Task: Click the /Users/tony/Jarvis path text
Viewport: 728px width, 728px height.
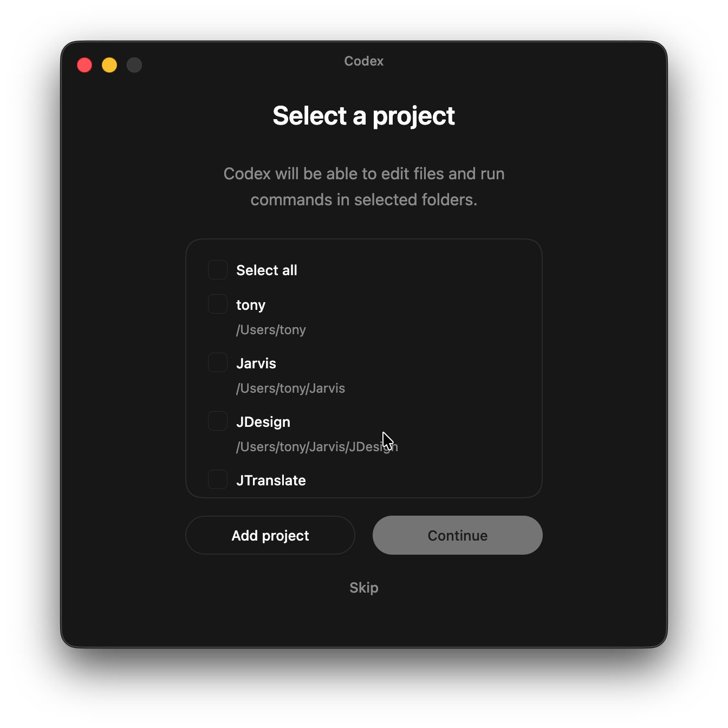Action: (x=290, y=388)
